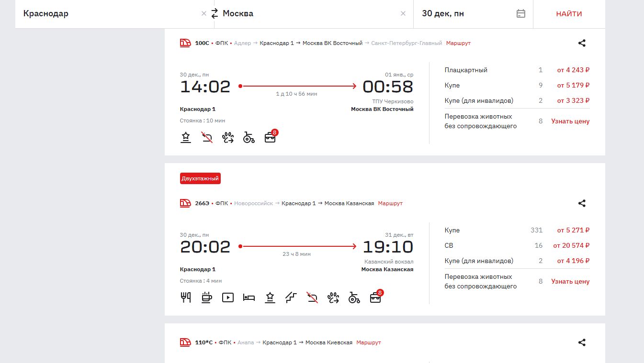Click the stairs double-decker icon for train 266Э

click(291, 297)
